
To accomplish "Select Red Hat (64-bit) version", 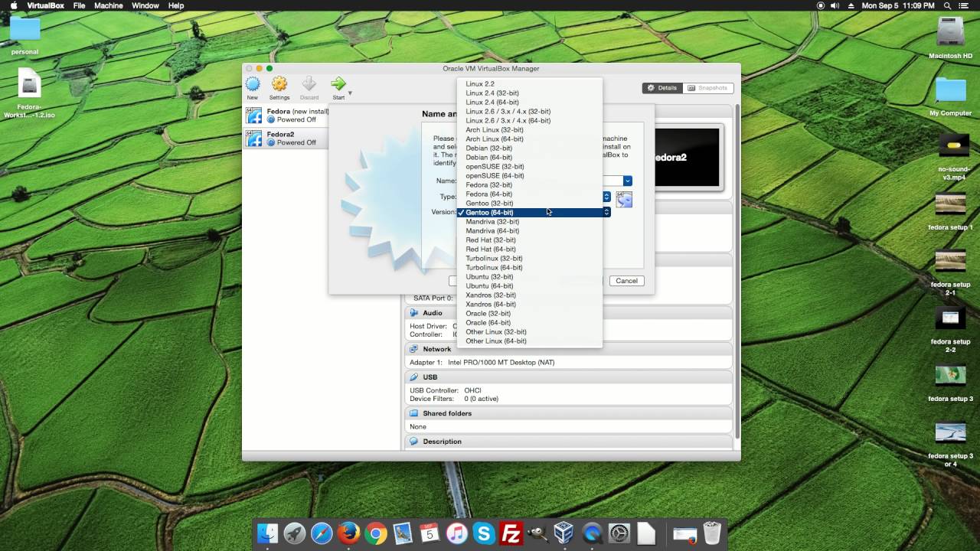I will click(x=529, y=249).
